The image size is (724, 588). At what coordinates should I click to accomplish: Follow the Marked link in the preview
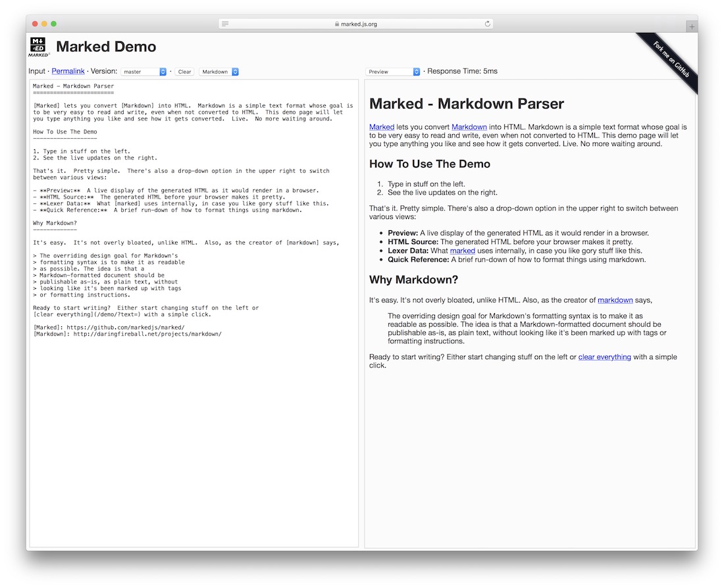coord(381,127)
